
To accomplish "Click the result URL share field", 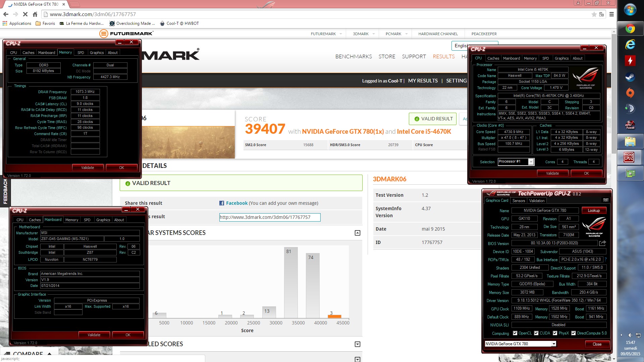I will point(270,217).
